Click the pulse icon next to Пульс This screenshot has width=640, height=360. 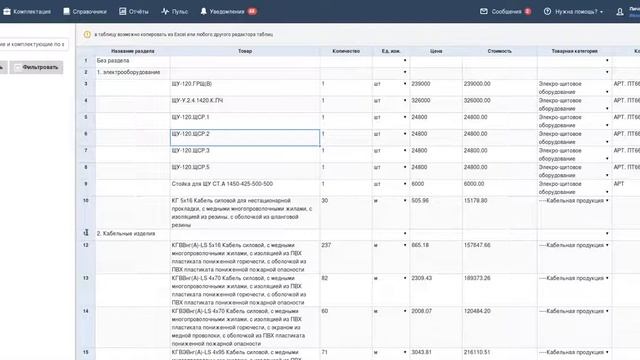click(165, 11)
